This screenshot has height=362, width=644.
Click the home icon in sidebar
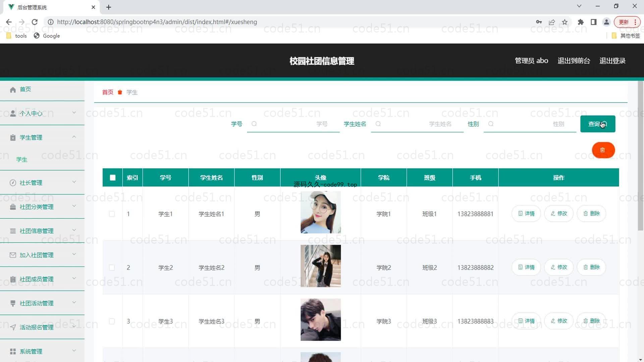point(13,89)
